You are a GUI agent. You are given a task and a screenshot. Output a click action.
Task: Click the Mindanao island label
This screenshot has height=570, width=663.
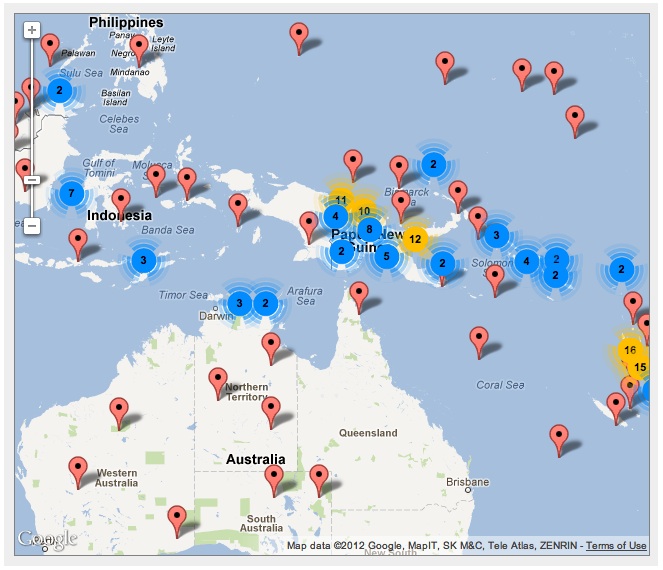click(130, 72)
